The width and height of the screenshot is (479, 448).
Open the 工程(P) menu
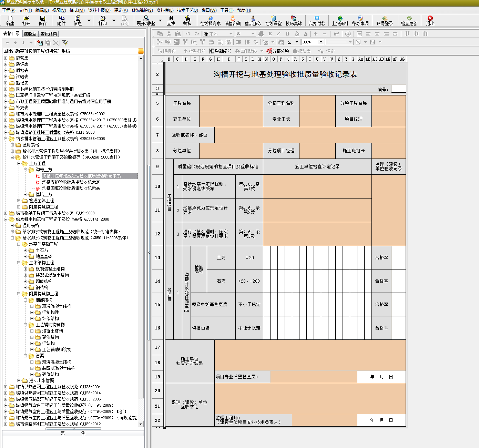[x=9, y=10]
